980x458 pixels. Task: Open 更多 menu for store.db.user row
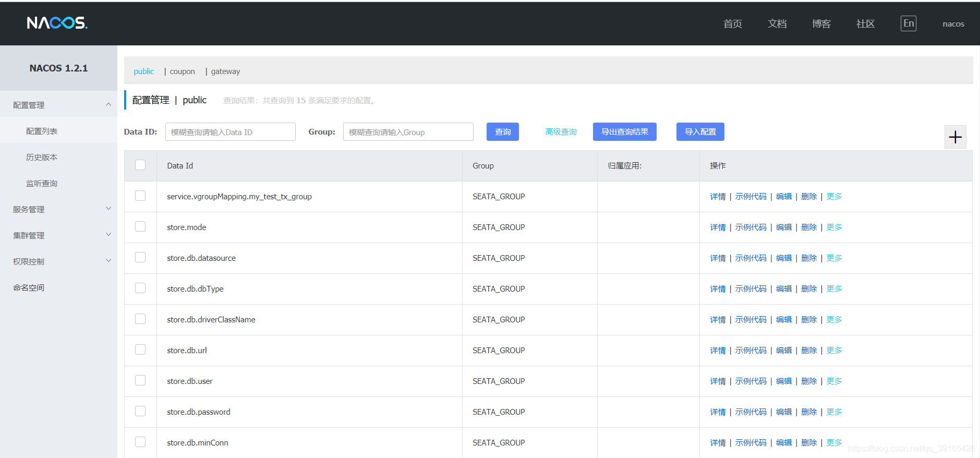point(834,381)
